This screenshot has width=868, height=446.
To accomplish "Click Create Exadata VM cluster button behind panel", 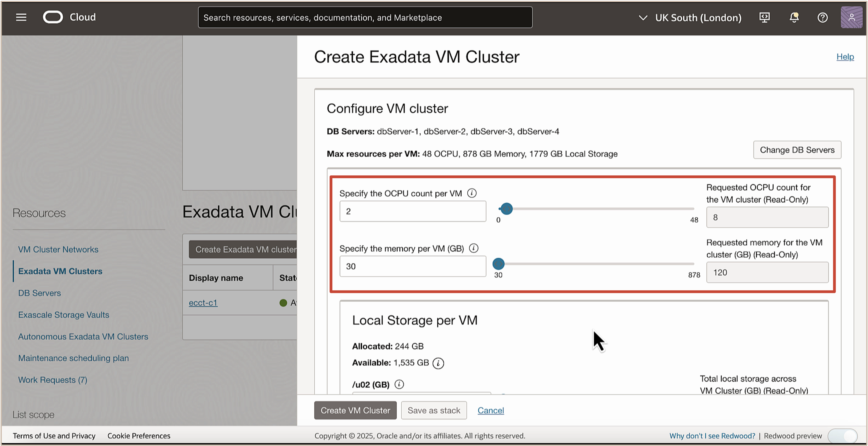I will point(243,249).
